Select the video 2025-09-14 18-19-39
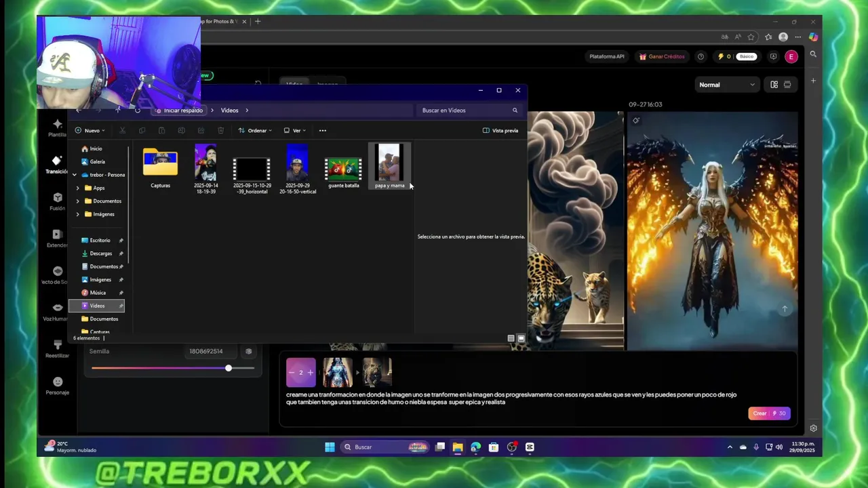Screen dimensions: 868x488 pos(205,169)
